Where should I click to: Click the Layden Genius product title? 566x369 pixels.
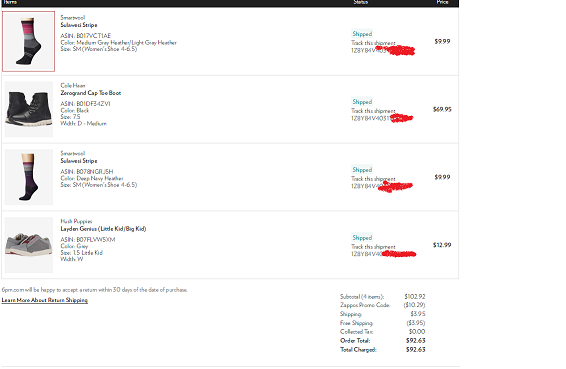click(x=103, y=229)
